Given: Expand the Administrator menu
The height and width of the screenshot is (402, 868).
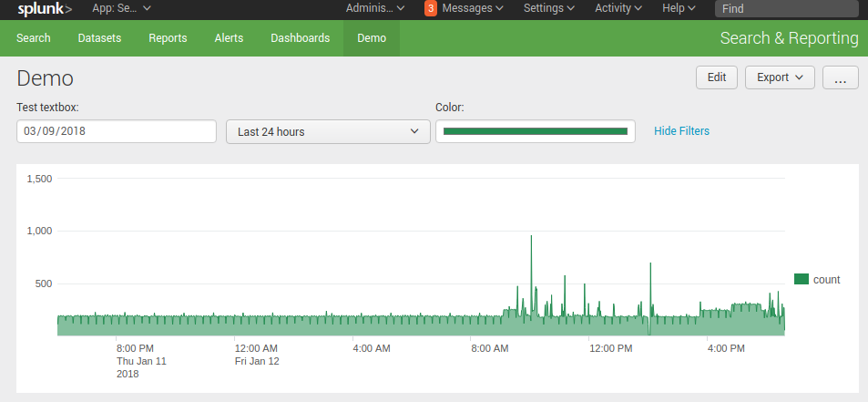Looking at the screenshot, I should click(x=375, y=8).
